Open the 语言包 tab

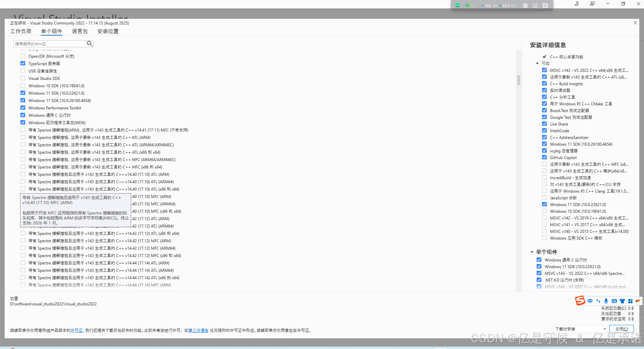pyautogui.click(x=80, y=31)
